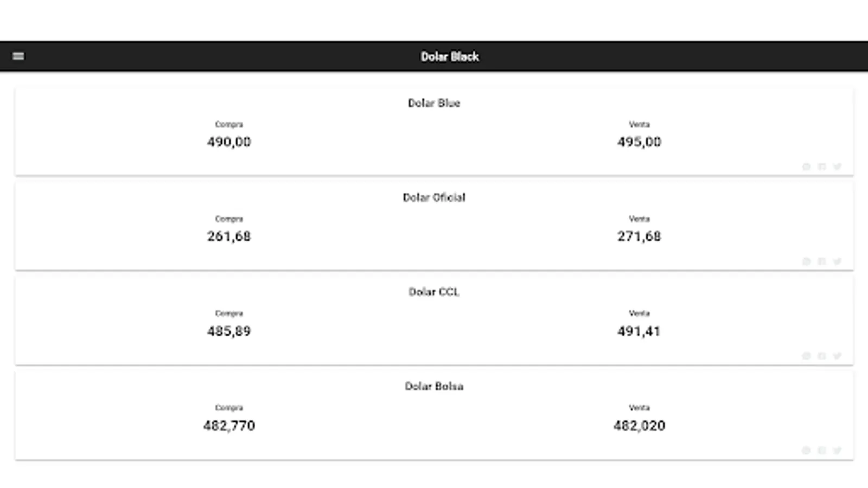Share Dolar Bolsa via Twitter icon
The width and height of the screenshot is (868, 488).
click(837, 450)
